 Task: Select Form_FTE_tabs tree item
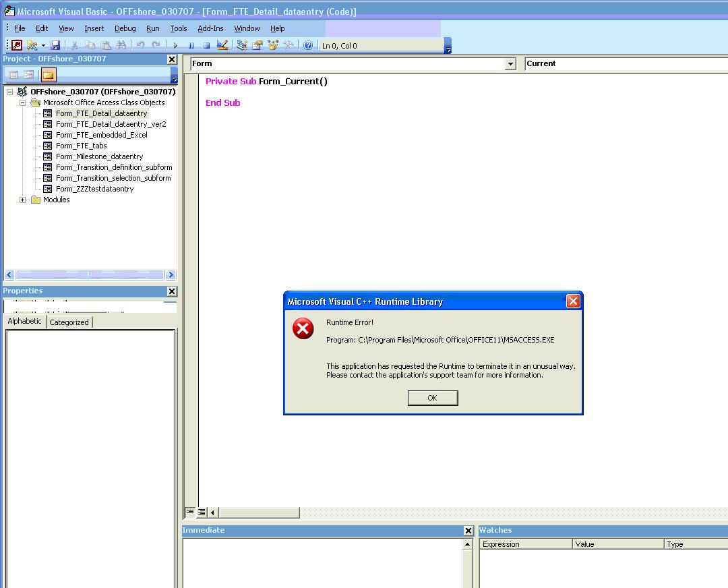pyautogui.click(x=81, y=146)
